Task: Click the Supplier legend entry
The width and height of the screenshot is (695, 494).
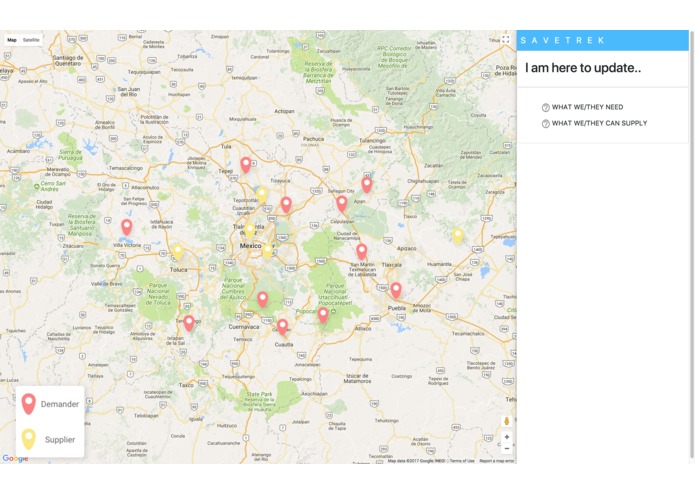Action: point(48,439)
